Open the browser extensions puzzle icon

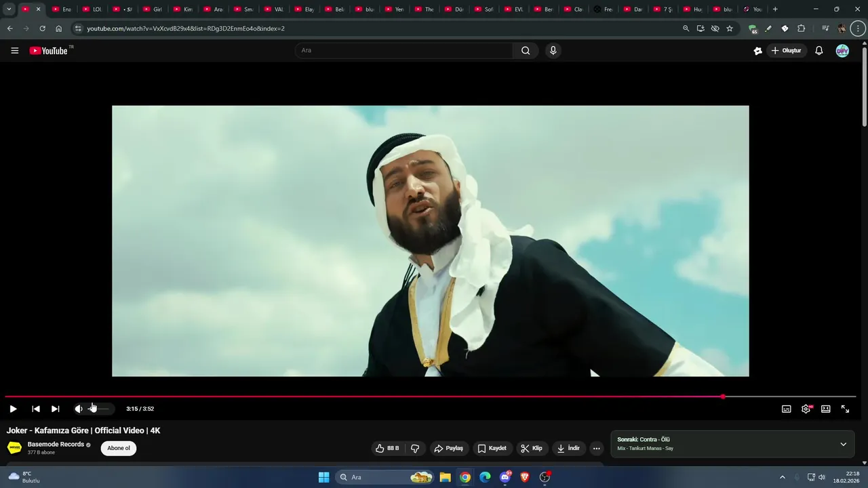(x=802, y=28)
